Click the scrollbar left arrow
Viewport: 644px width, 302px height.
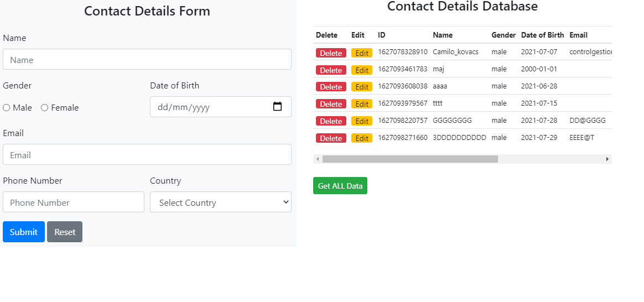tap(318, 159)
